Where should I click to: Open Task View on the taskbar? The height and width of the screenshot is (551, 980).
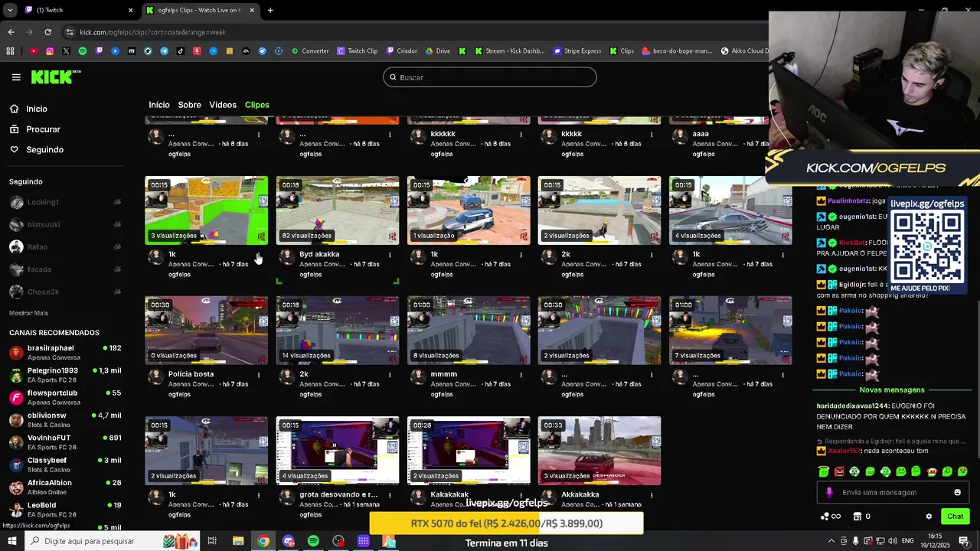click(x=212, y=541)
